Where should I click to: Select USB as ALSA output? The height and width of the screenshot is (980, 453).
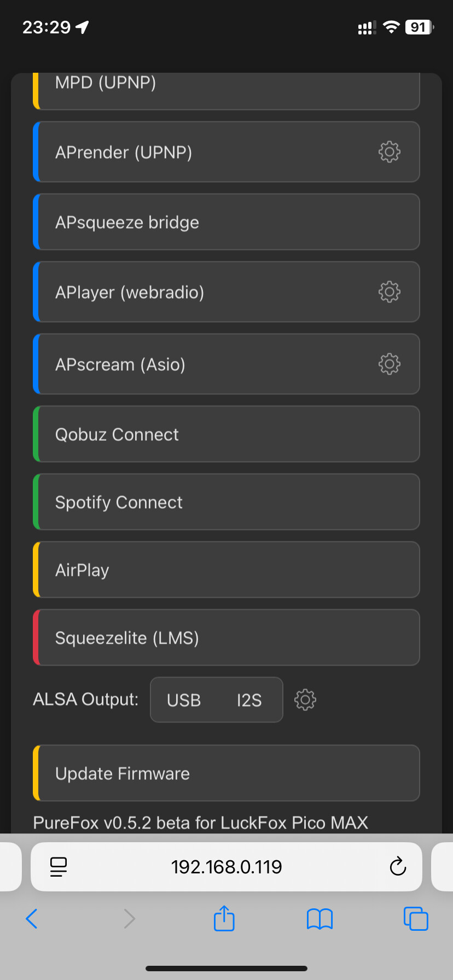184,700
